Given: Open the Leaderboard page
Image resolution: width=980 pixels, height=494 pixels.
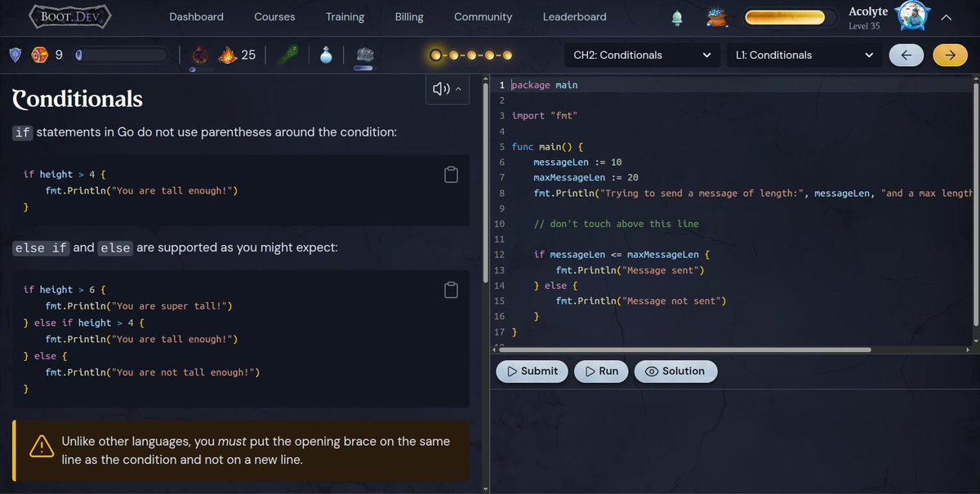Looking at the screenshot, I should coord(572,16).
